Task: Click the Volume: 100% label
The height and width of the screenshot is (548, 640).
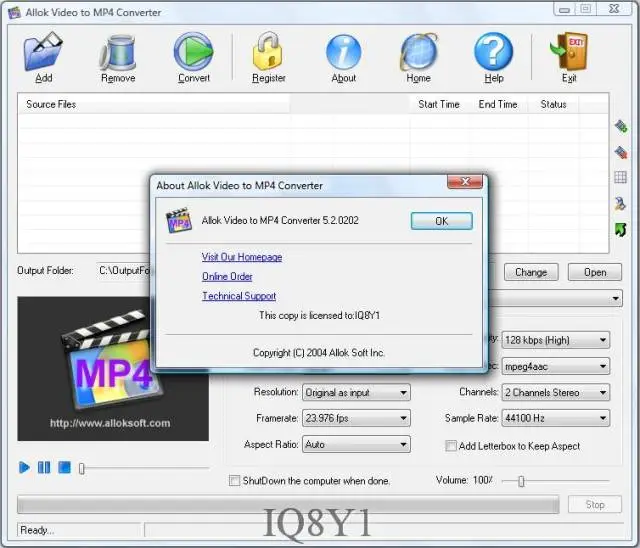Action: tap(464, 480)
